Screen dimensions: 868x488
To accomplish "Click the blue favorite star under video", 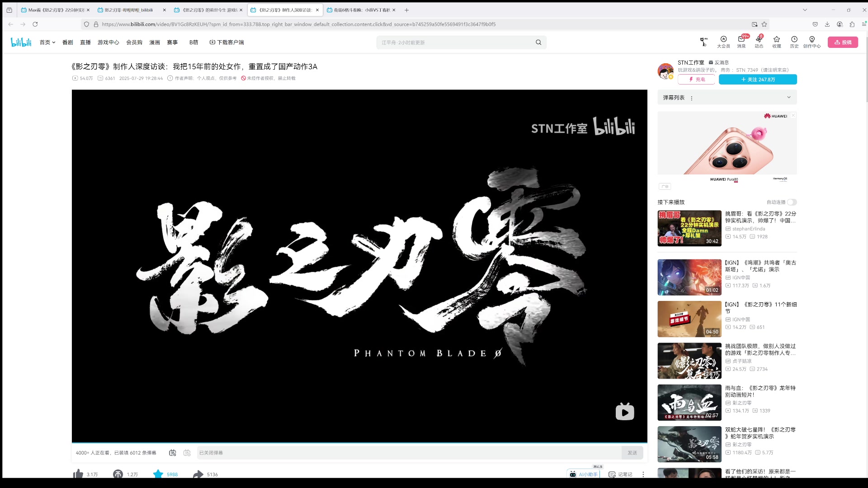I will (x=158, y=474).
